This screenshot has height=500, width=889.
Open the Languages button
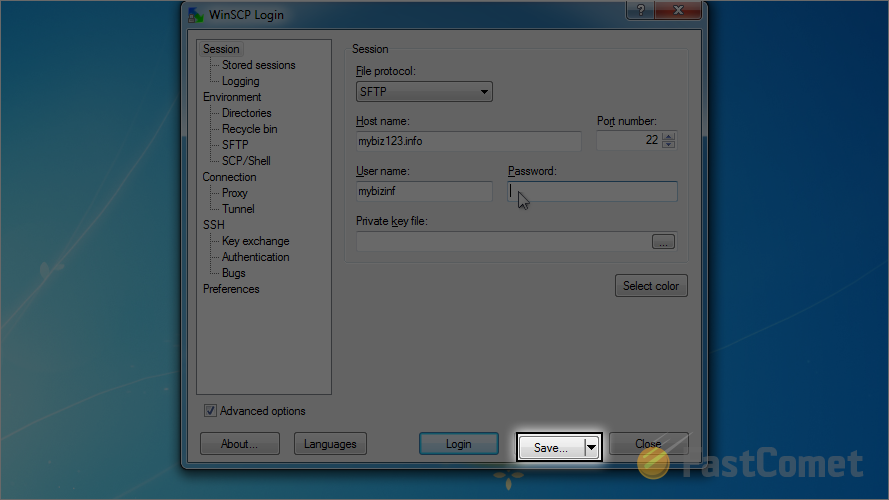[x=330, y=444]
